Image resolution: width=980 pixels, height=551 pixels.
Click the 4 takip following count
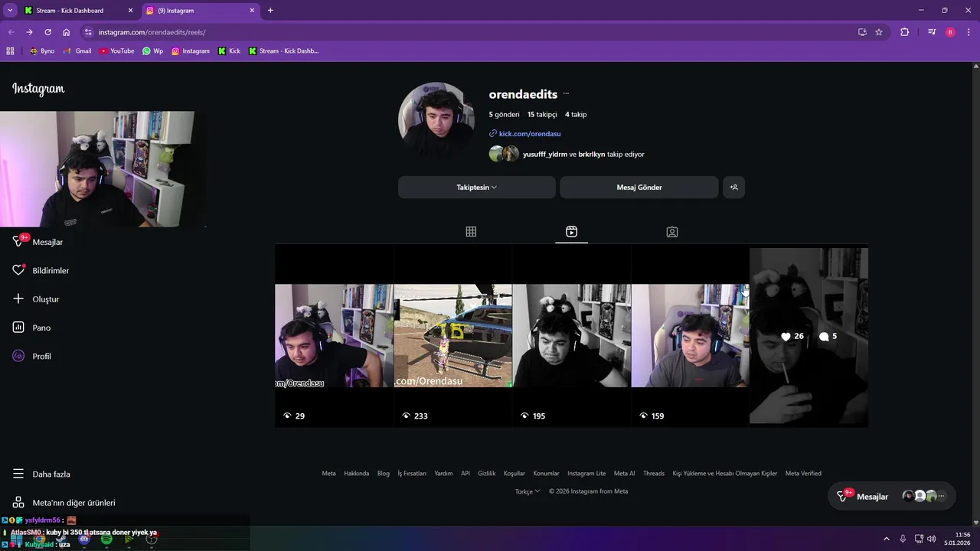point(576,115)
